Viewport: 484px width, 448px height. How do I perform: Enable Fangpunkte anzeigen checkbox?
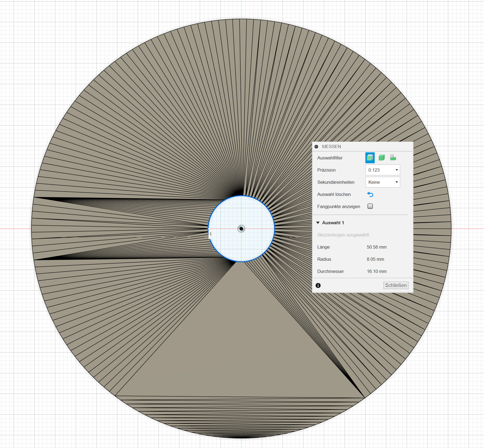(x=370, y=206)
